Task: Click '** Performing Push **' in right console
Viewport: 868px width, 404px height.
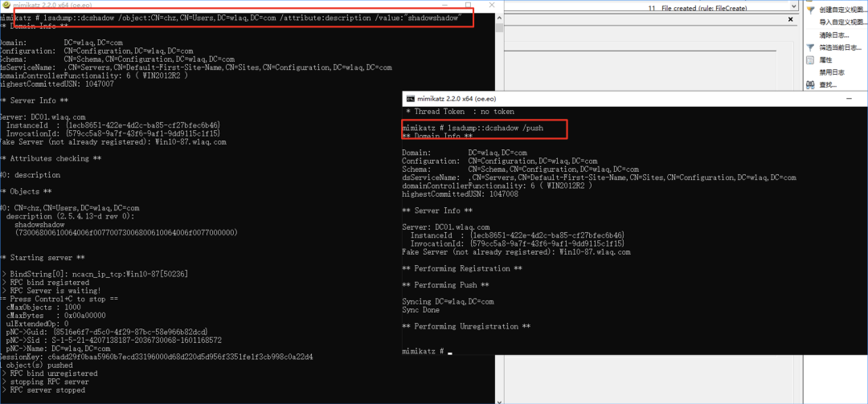Action: [445, 285]
